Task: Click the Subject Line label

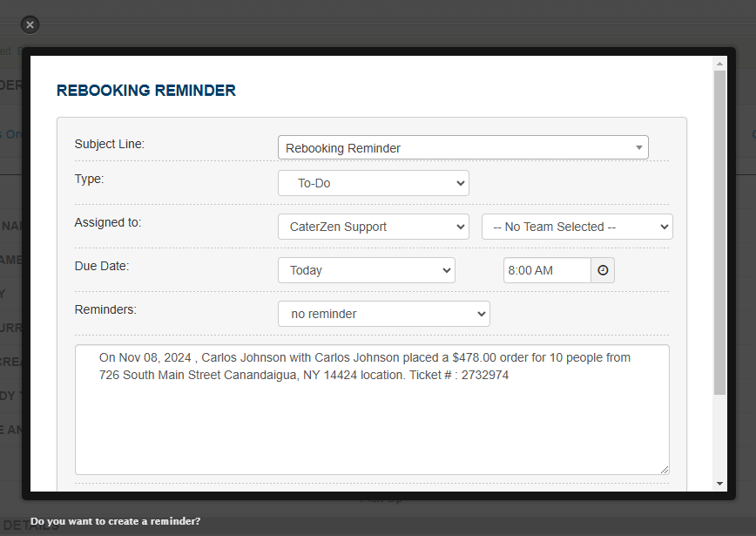Action: 110,144
